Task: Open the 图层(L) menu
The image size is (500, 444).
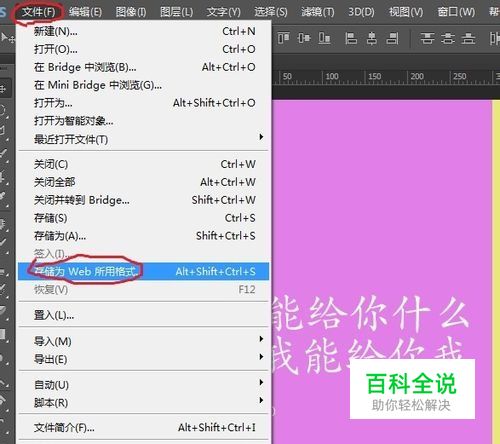Action: pos(176,12)
